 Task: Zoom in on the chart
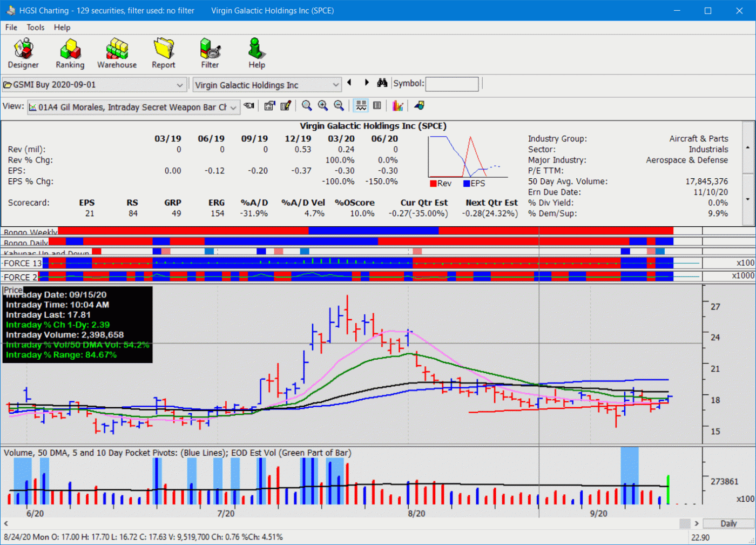[x=323, y=106]
